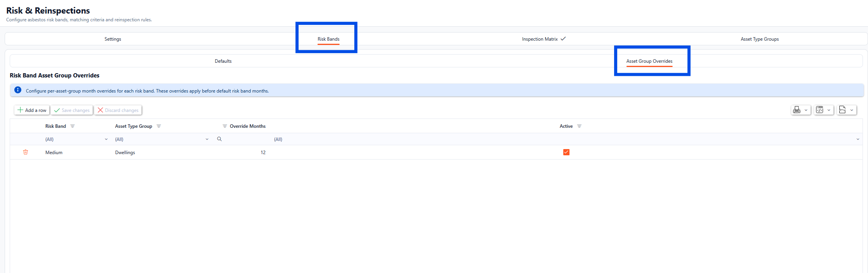Open the Override Months column filter icon

pos(224,126)
